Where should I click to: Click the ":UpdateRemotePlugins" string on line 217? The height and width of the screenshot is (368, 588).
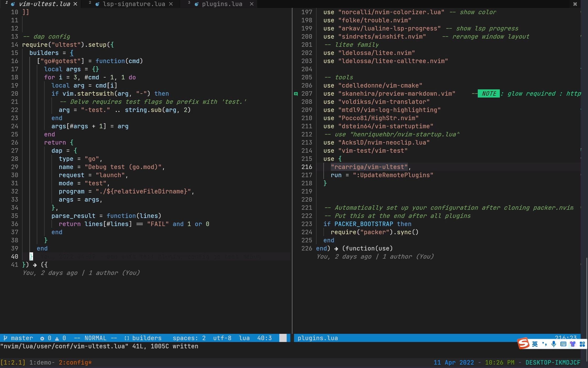click(393, 175)
